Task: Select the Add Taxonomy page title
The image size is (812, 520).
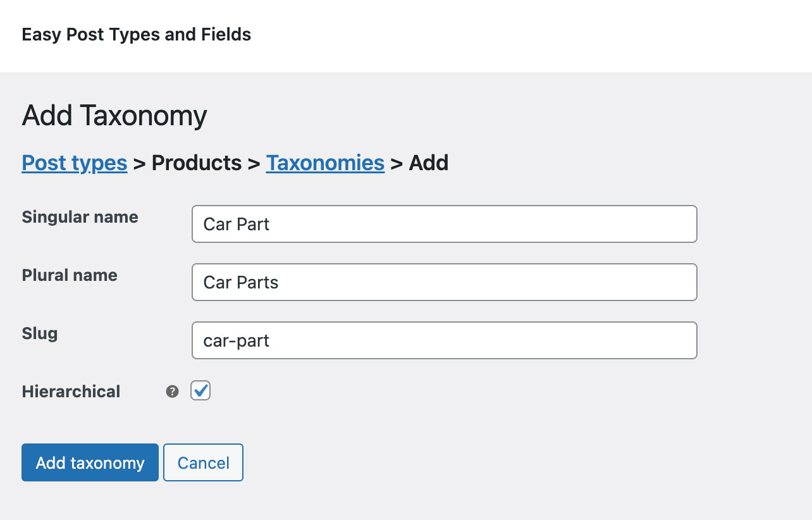Action: tap(114, 116)
